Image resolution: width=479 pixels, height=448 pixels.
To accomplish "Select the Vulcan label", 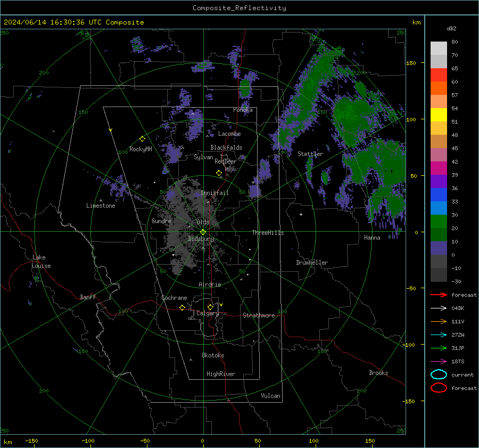I will click(x=270, y=396).
